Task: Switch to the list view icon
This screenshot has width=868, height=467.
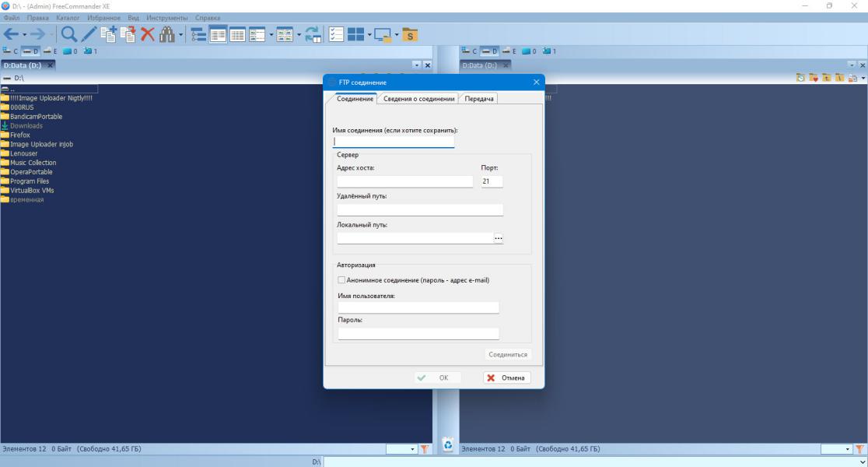Action: click(x=218, y=35)
